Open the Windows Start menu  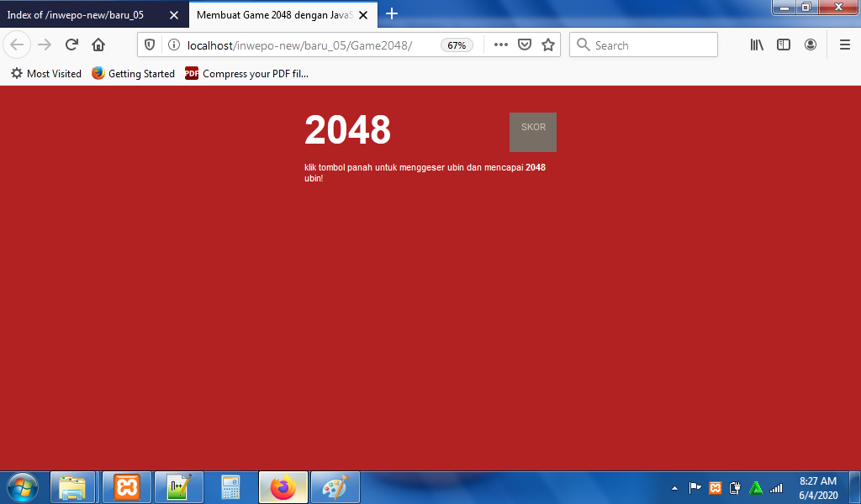point(23,487)
